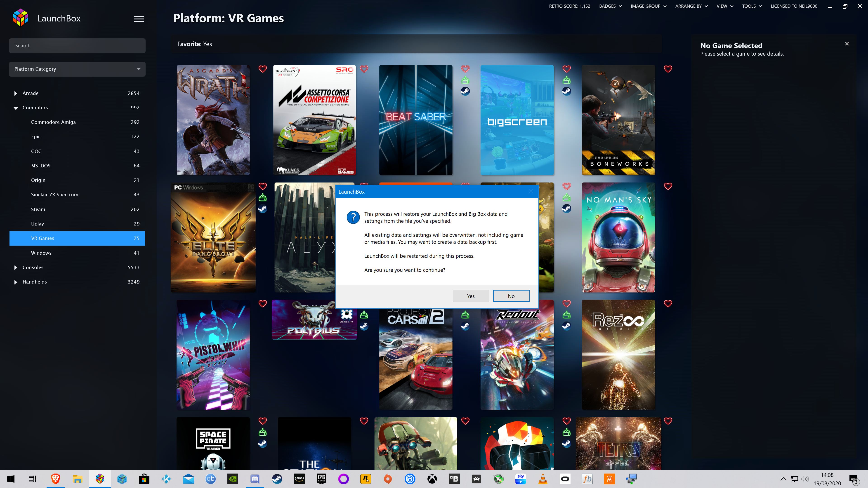Click Tetris Effect neighbor Superhot Steam badge

567,443
